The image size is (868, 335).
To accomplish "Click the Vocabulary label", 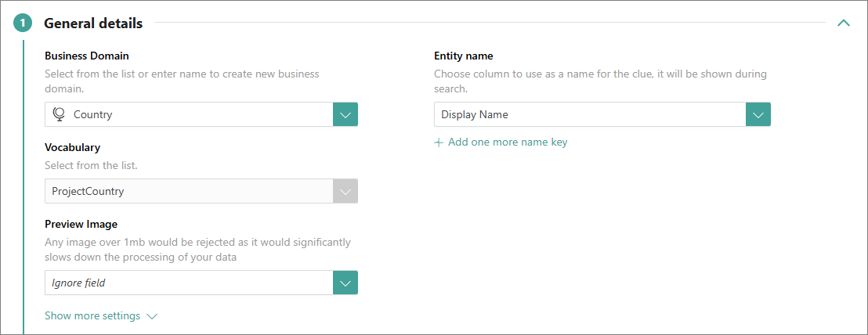I will pos(73,148).
